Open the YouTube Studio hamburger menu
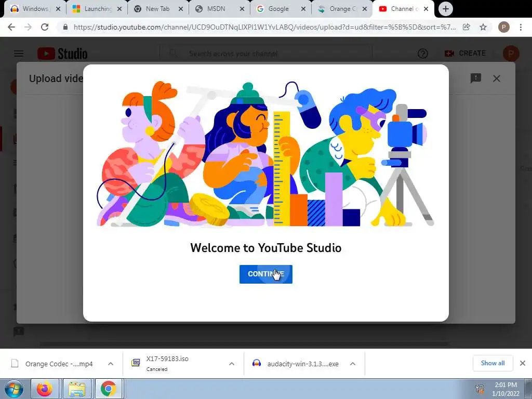The height and width of the screenshot is (399, 532). point(19,54)
